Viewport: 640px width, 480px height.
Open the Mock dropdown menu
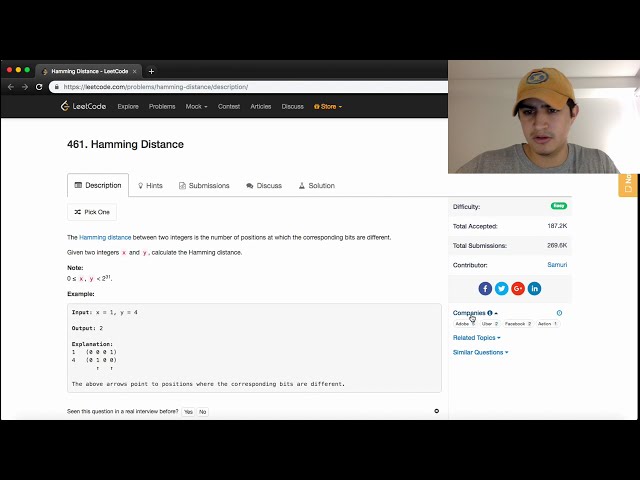[x=196, y=107]
